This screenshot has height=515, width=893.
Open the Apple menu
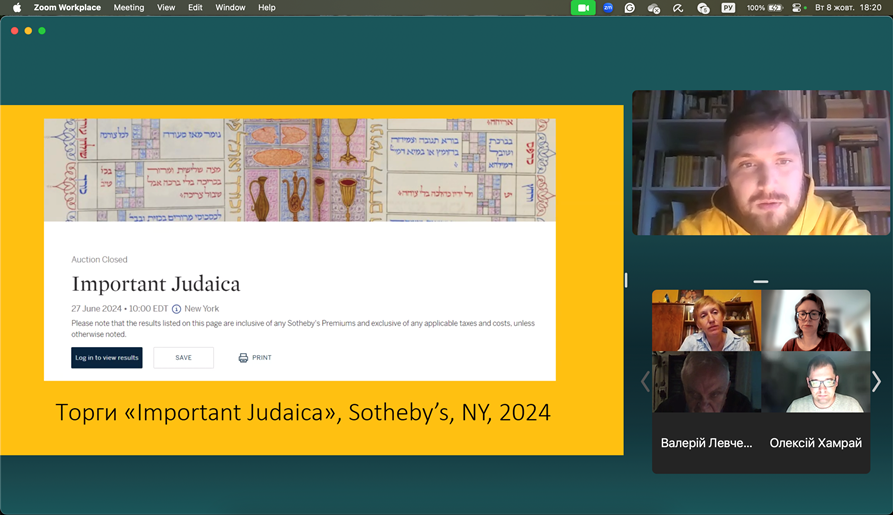(x=16, y=7)
